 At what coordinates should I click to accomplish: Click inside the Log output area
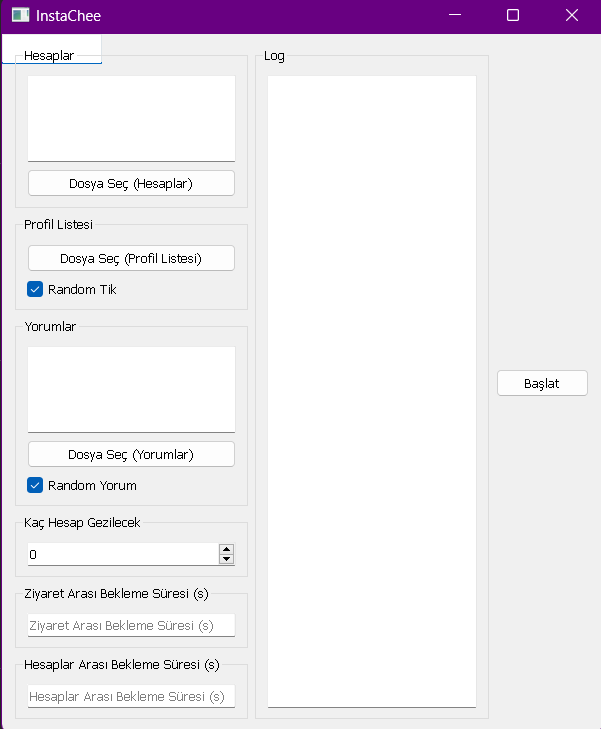tap(372, 391)
